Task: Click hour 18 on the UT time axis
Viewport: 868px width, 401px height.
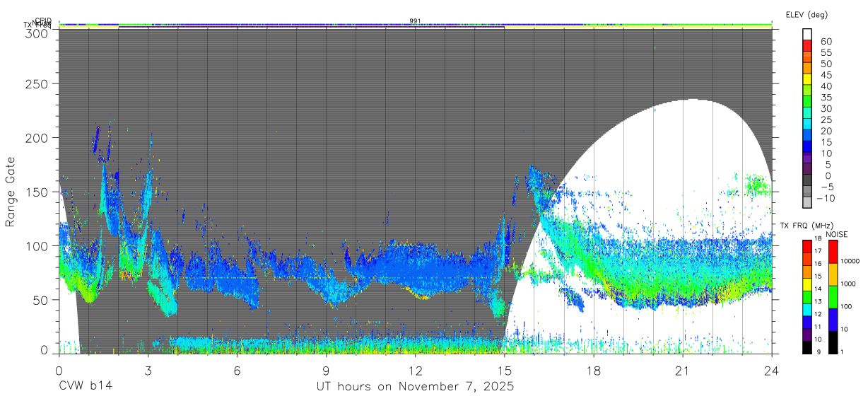Action: click(593, 370)
